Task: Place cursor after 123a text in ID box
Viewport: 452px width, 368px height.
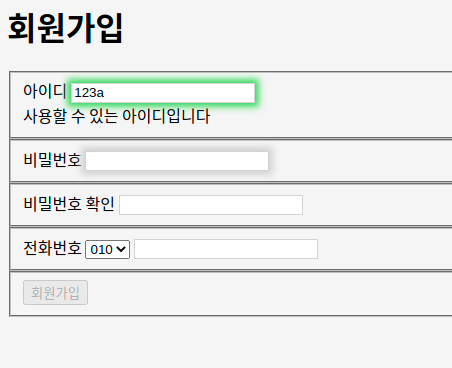Action: (105, 93)
